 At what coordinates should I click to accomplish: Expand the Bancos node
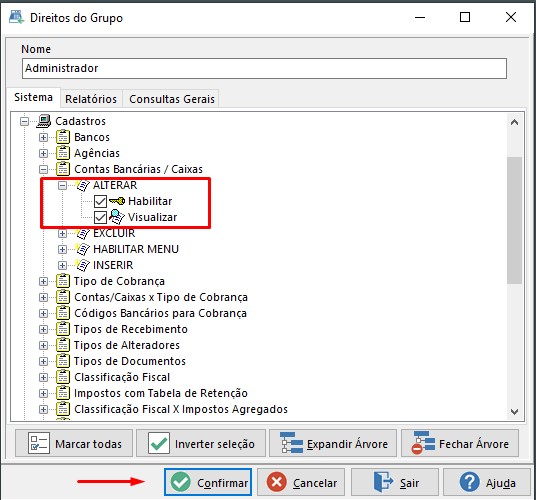coord(43,137)
